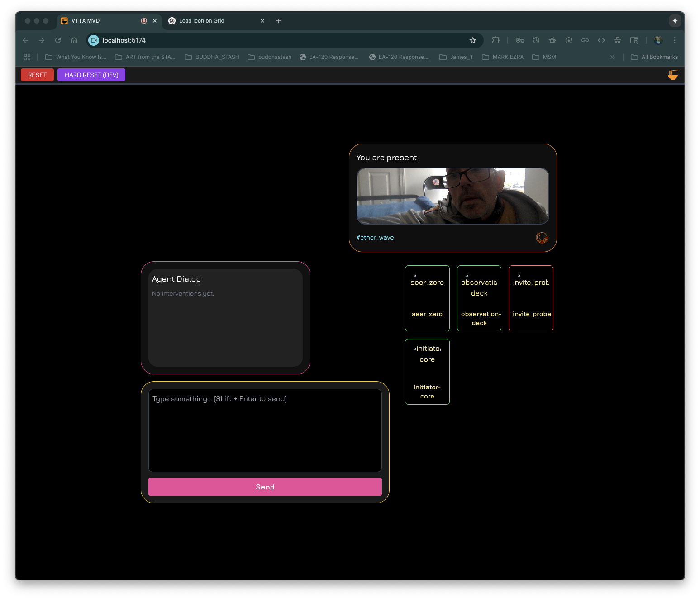700x599 pixels.
Task: Open the first EA-120 Response bookmark
Action: [329, 57]
